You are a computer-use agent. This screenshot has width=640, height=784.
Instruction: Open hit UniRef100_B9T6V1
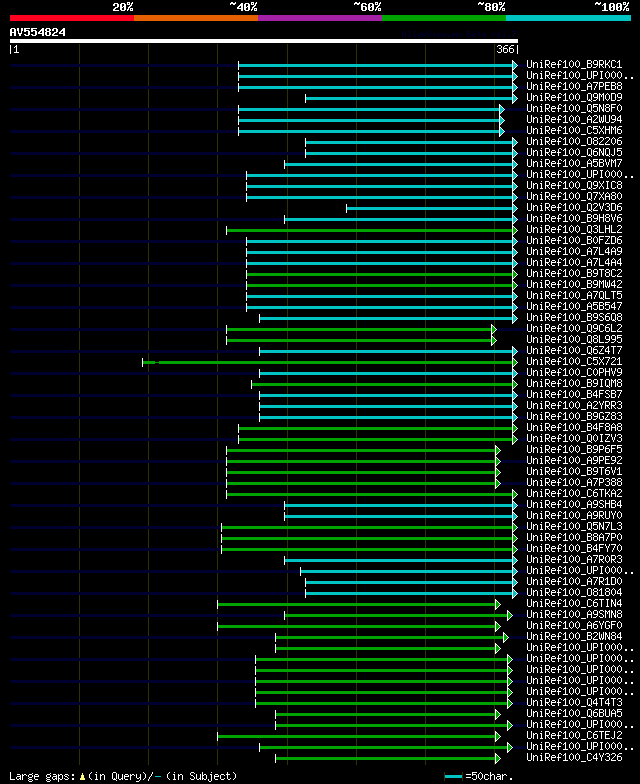[574, 472]
